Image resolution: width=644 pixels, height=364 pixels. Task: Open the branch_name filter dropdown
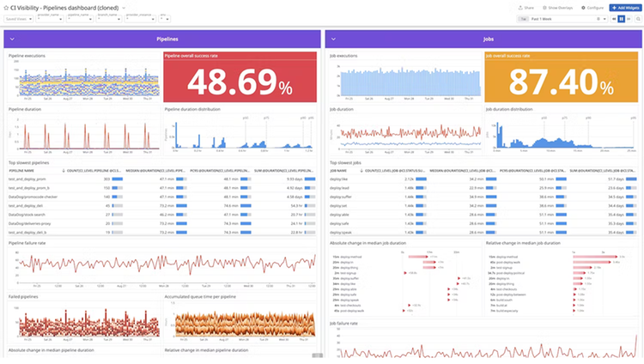(109, 18)
